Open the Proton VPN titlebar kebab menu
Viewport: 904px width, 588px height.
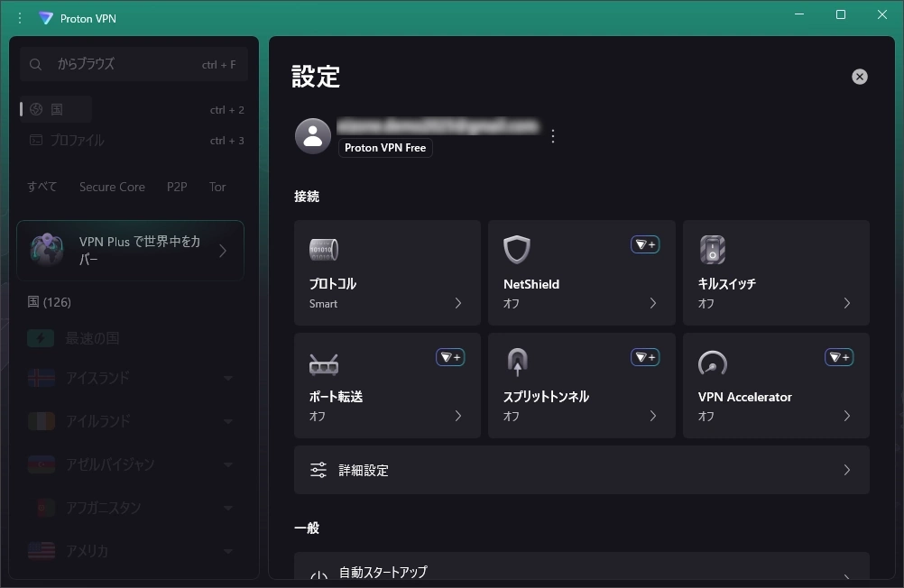(x=20, y=18)
